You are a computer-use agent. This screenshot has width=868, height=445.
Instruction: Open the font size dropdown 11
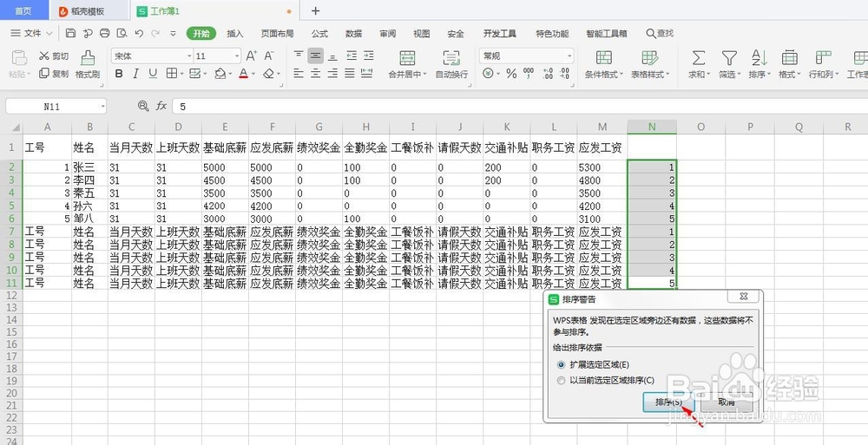click(237, 56)
